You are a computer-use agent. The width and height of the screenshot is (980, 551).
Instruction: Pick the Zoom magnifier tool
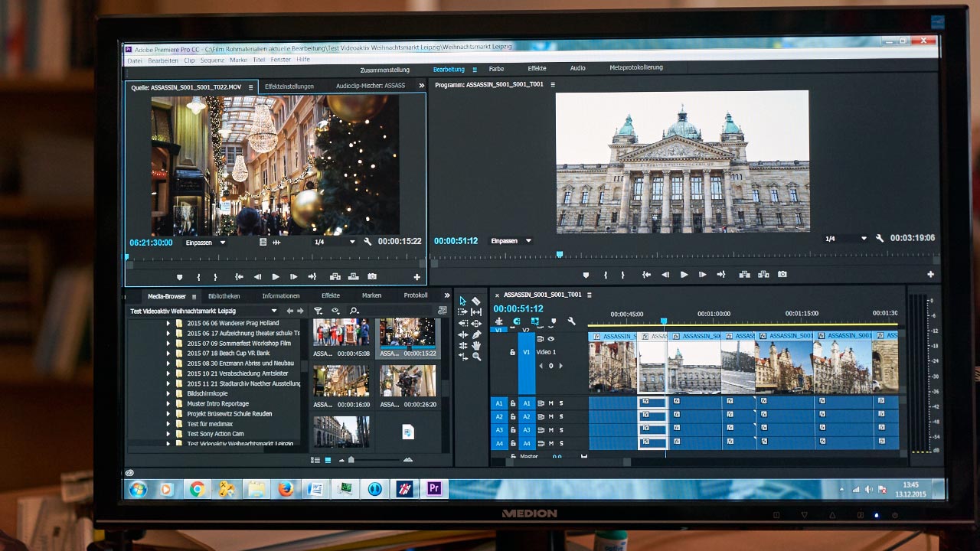(x=476, y=357)
